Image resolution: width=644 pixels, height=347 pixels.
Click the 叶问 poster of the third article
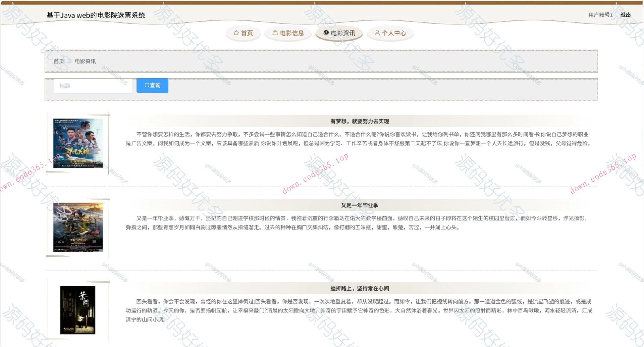78,310
